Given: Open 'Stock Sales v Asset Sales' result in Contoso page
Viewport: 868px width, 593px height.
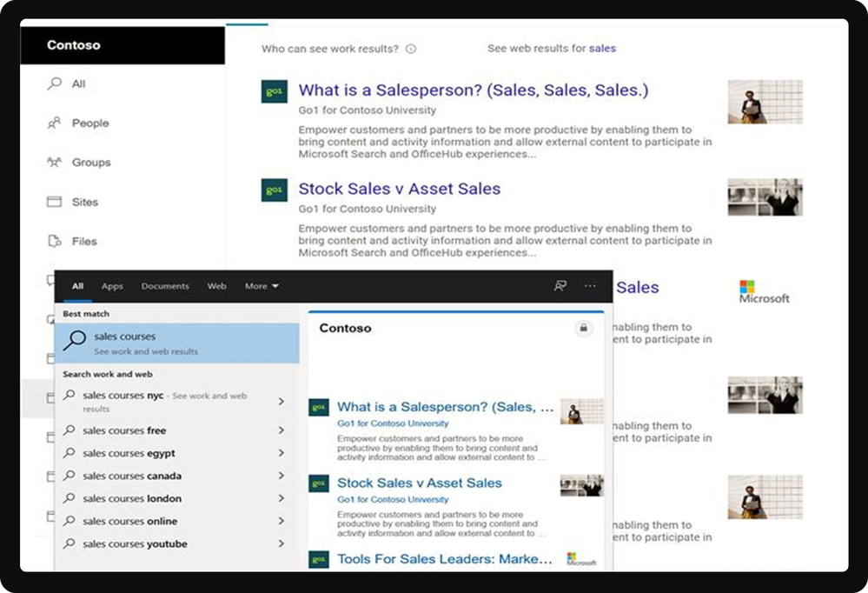Looking at the screenshot, I should [399, 189].
